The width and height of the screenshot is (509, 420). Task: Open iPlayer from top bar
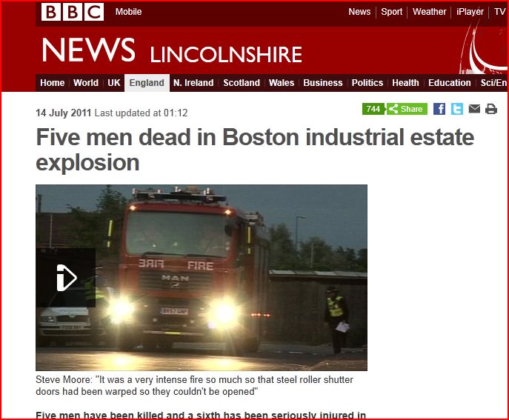pos(470,12)
